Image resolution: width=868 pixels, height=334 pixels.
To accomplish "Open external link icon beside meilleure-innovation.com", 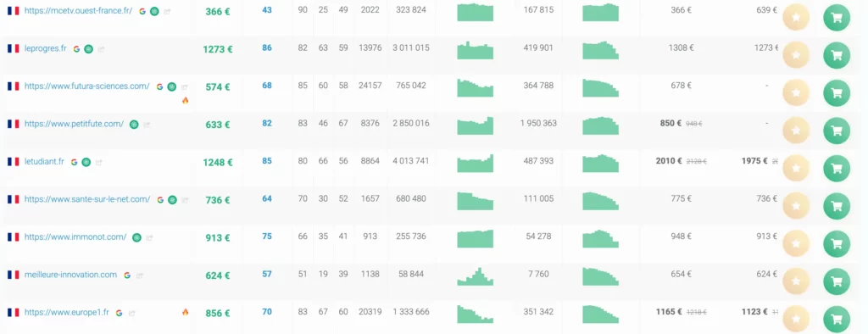I will pyautogui.click(x=140, y=276).
